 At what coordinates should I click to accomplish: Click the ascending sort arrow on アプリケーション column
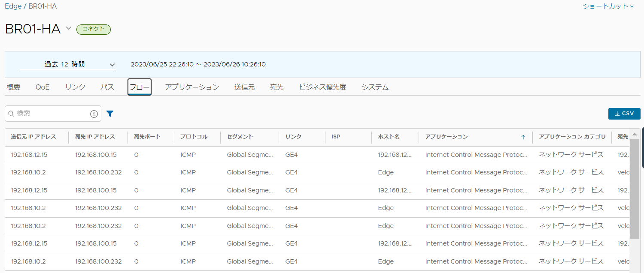(523, 137)
